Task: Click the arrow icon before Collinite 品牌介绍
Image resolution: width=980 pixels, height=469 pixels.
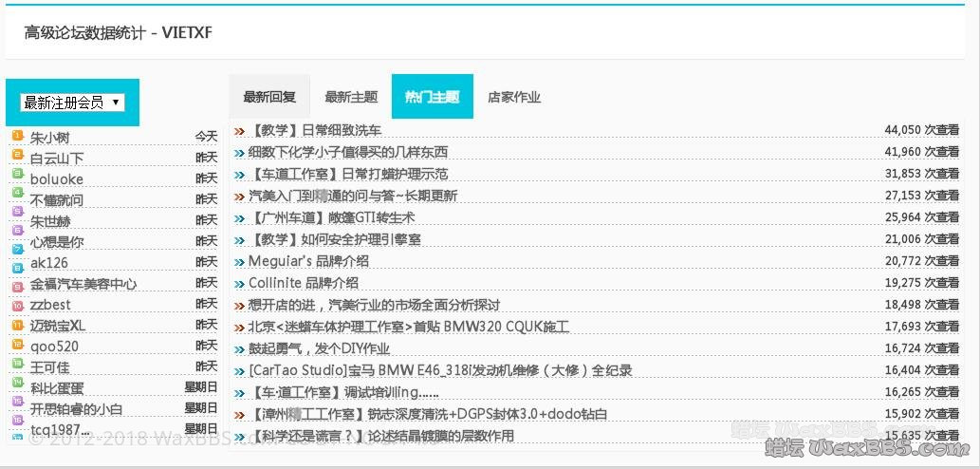Action: click(239, 283)
